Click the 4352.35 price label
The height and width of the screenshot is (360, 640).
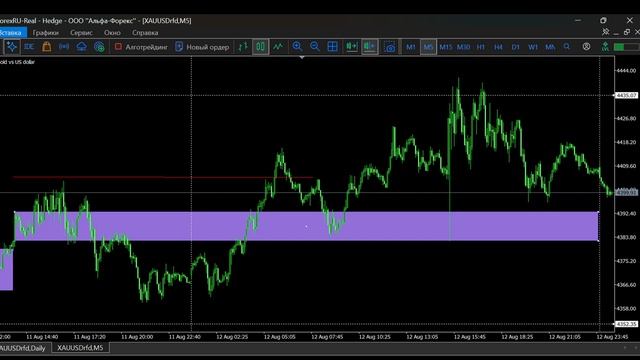pos(626,324)
